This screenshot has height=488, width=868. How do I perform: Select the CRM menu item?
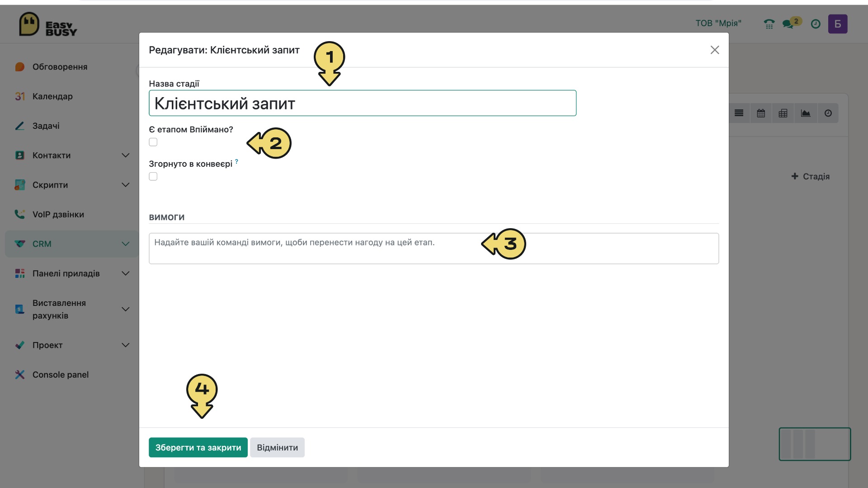point(71,244)
